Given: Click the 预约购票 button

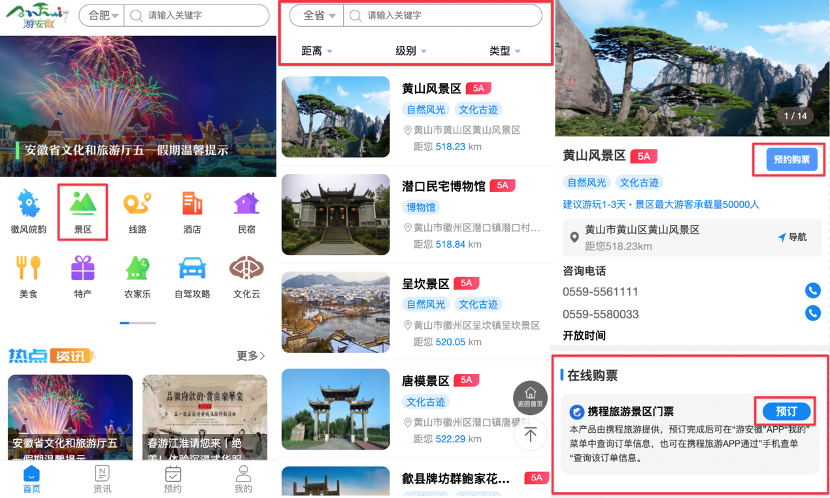Looking at the screenshot, I should click(791, 159).
